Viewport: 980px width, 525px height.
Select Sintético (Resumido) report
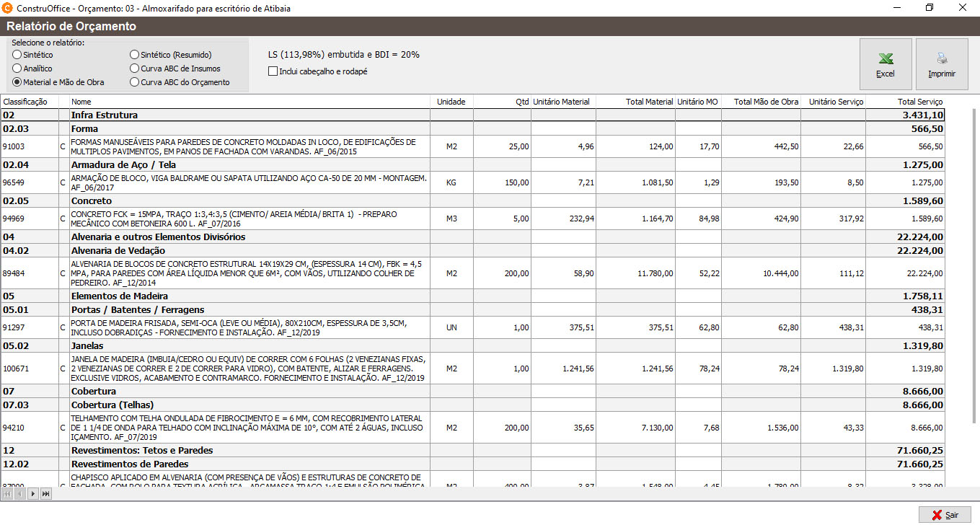pos(171,55)
